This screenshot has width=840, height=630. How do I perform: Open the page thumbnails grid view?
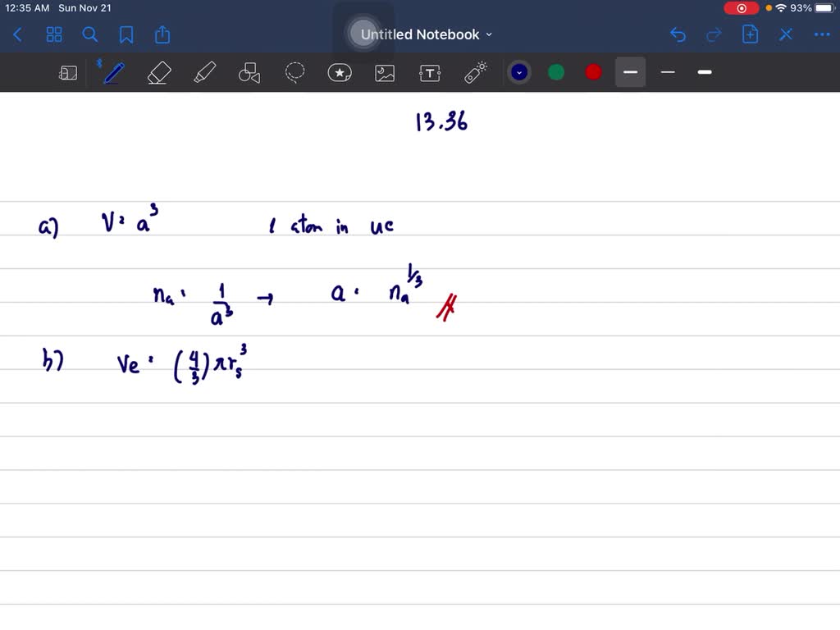(54, 34)
